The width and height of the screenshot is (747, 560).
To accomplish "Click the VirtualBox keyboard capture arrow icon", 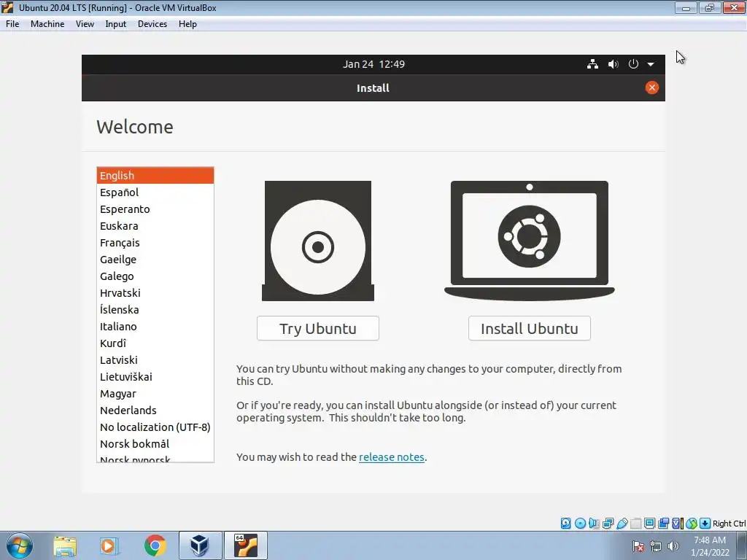I will (705, 524).
